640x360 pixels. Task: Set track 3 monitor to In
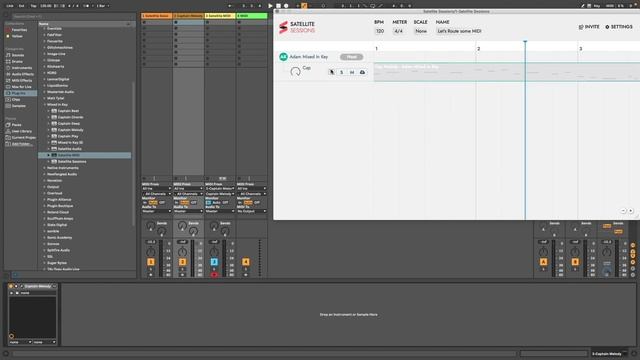click(209, 202)
